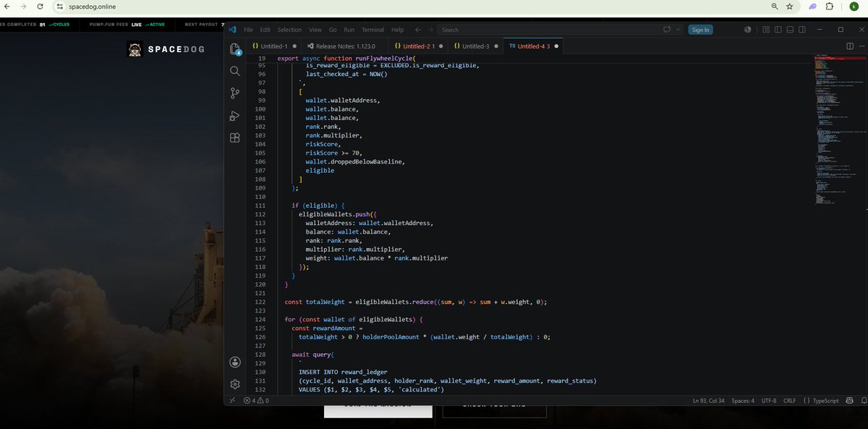Change line endings via CRLF
The width and height of the screenshot is (868, 429).
[x=789, y=400]
